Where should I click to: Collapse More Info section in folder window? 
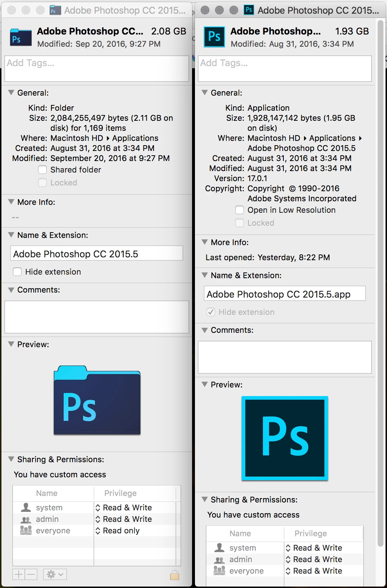tap(11, 202)
